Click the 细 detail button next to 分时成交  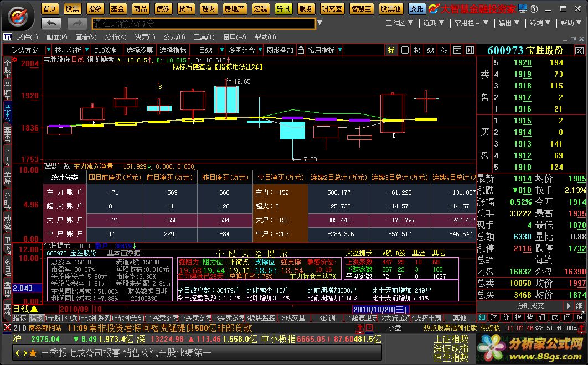(579, 306)
